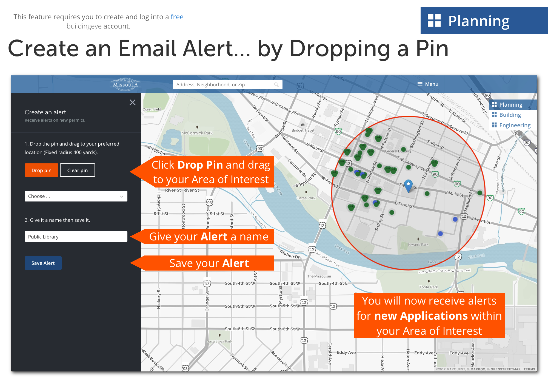The image size is (548, 392).
Task: Open the Menu hamburger icon
Action: (420, 84)
